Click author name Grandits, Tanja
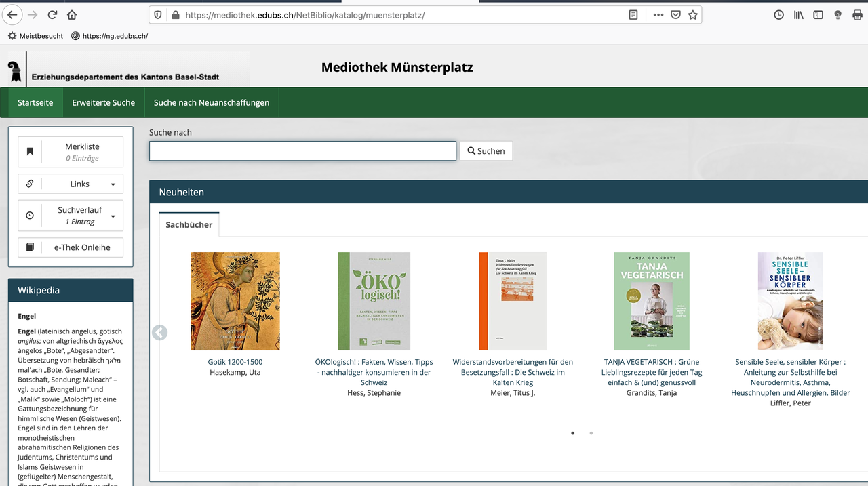This screenshot has height=486, width=868. pyautogui.click(x=652, y=393)
